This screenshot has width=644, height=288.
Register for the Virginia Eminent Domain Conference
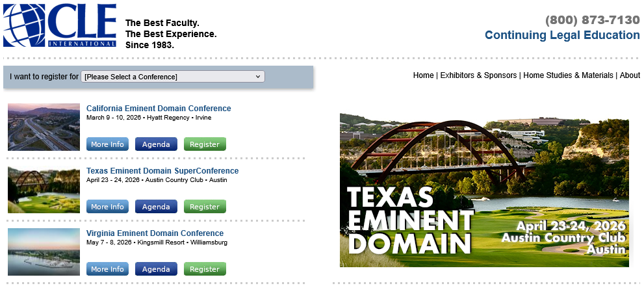[205, 269]
